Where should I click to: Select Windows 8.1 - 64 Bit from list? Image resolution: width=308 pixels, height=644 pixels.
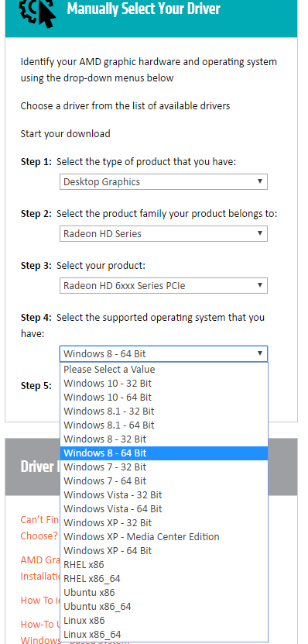164,425
